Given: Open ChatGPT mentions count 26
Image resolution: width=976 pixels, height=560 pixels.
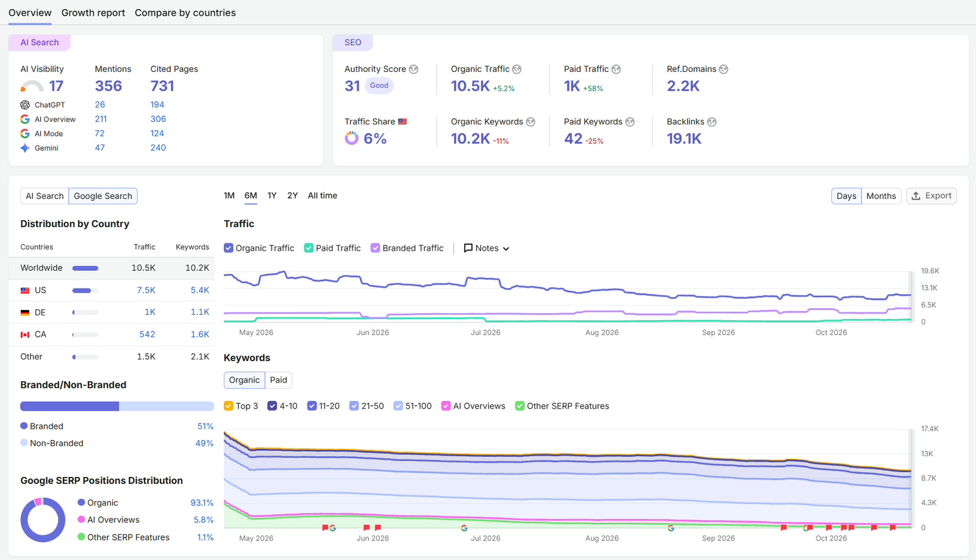Looking at the screenshot, I should 100,105.
